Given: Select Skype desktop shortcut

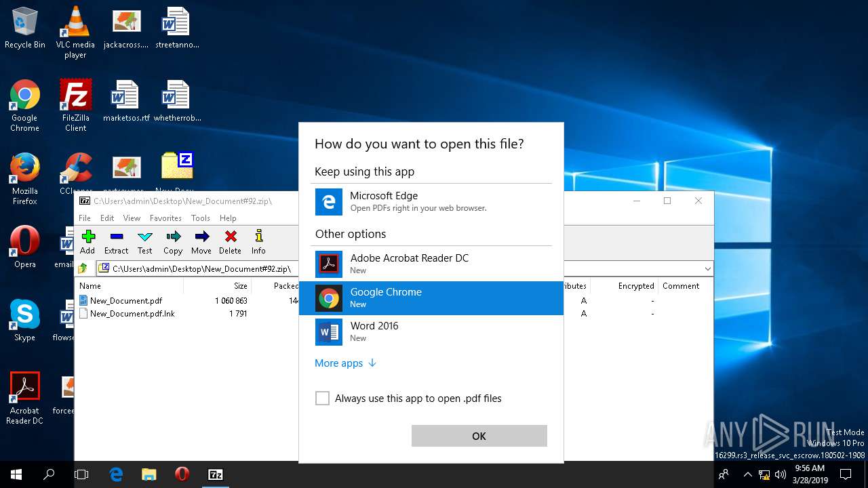Looking at the screenshot, I should 25,320.
